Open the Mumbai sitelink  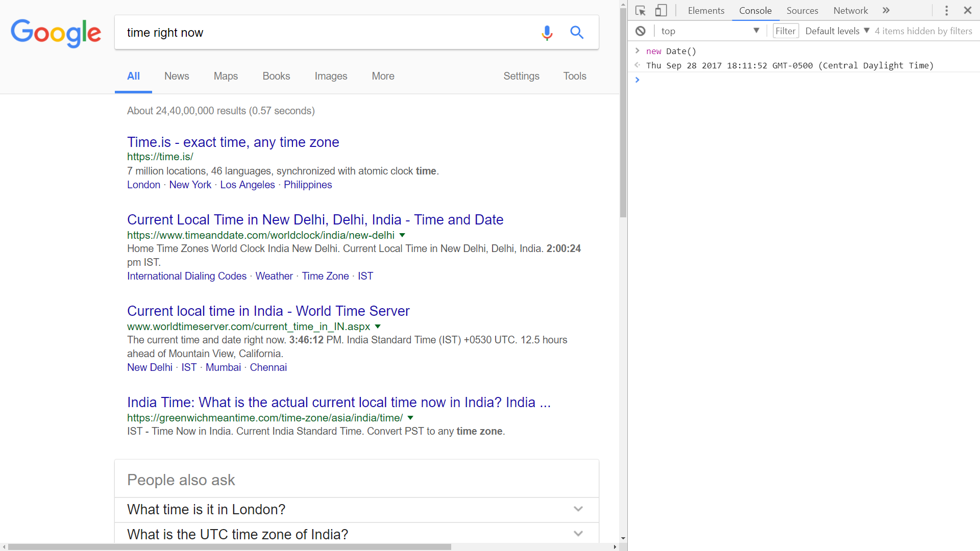pos(223,368)
